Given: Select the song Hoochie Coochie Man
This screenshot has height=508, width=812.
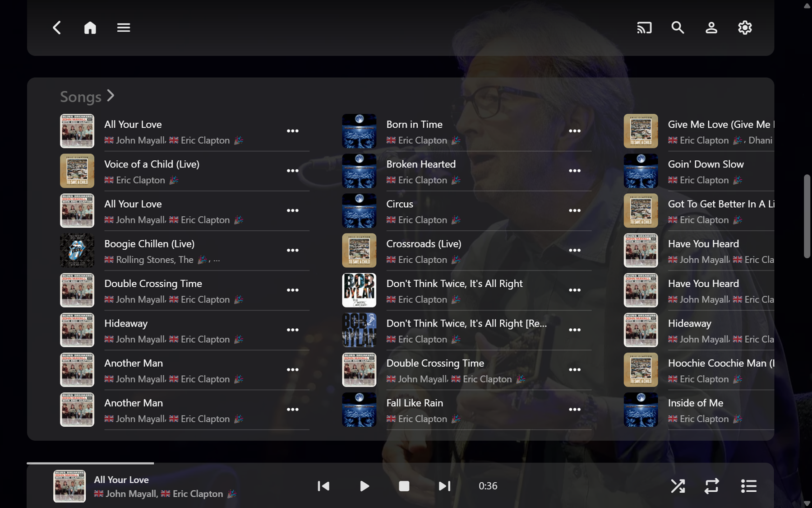Looking at the screenshot, I should (721, 364).
